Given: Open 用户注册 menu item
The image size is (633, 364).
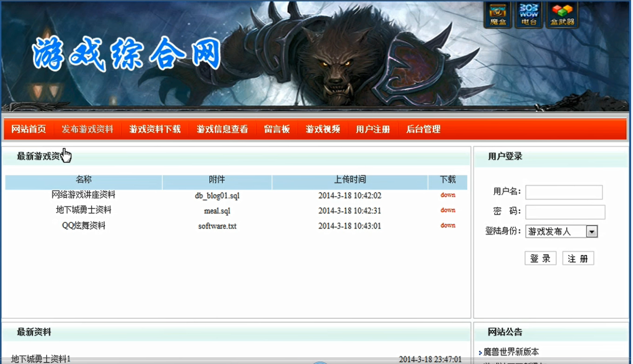Looking at the screenshot, I should 373,129.
